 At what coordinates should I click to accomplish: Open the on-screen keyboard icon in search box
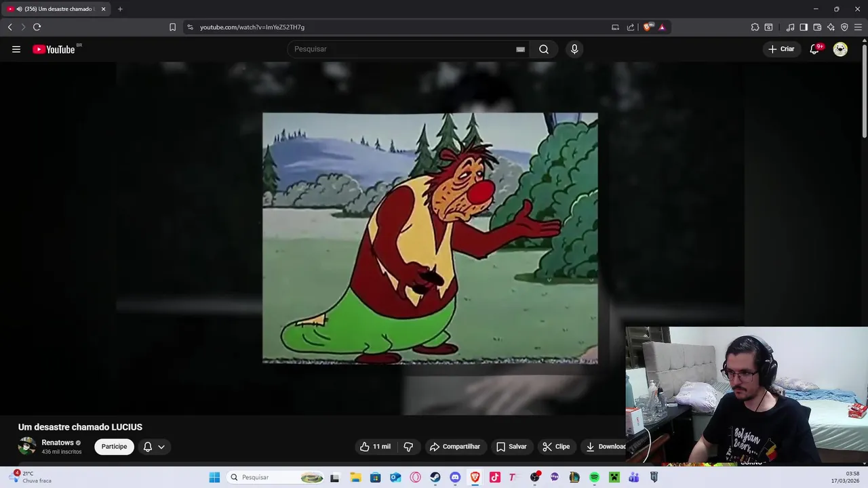(x=520, y=49)
